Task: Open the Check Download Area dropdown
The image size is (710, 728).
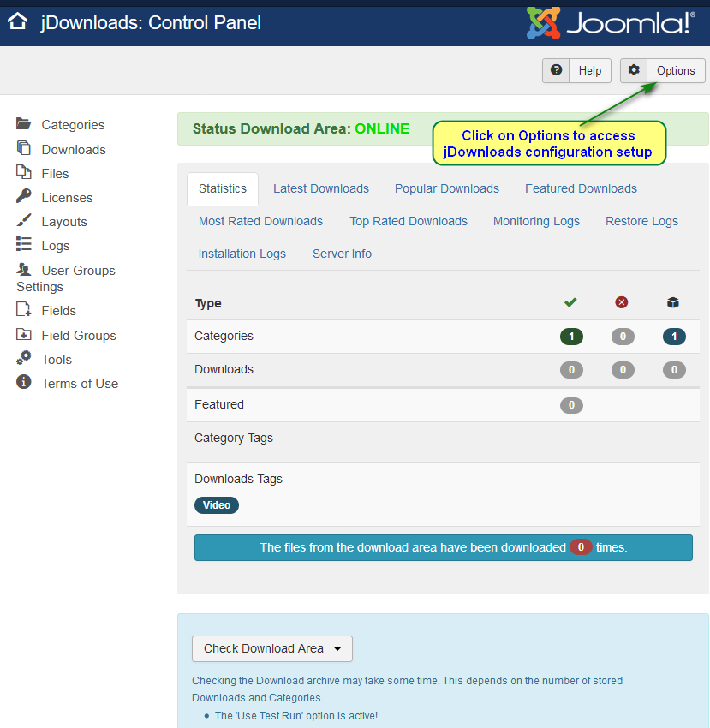Action: click(272, 648)
